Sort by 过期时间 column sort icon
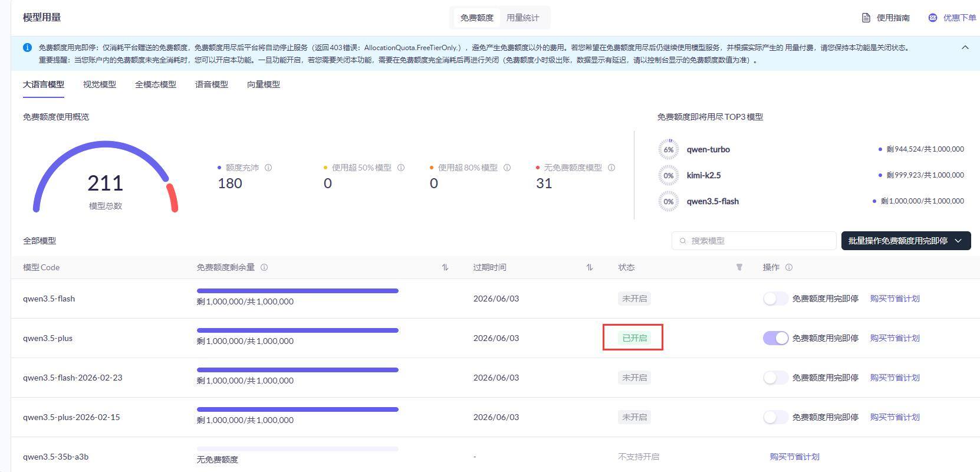980x472 pixels. tap(589, 267)
